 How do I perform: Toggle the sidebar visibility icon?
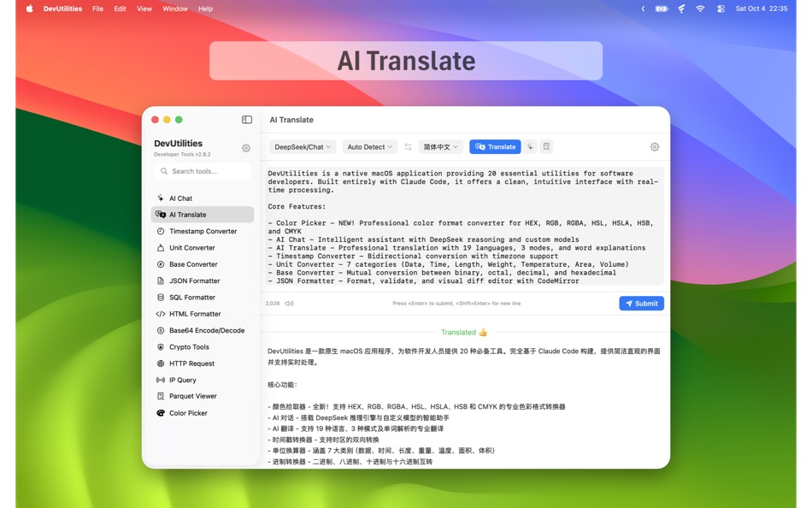pos(246,120)
